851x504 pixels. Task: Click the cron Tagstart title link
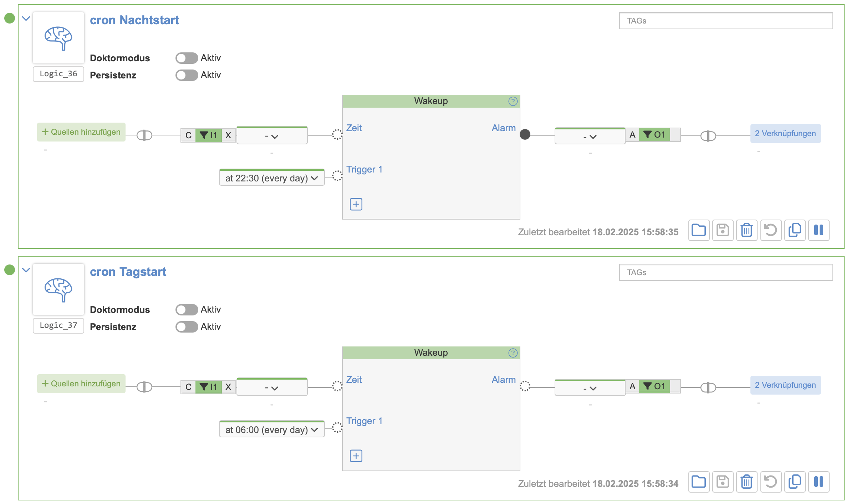[x=128, y=272]
